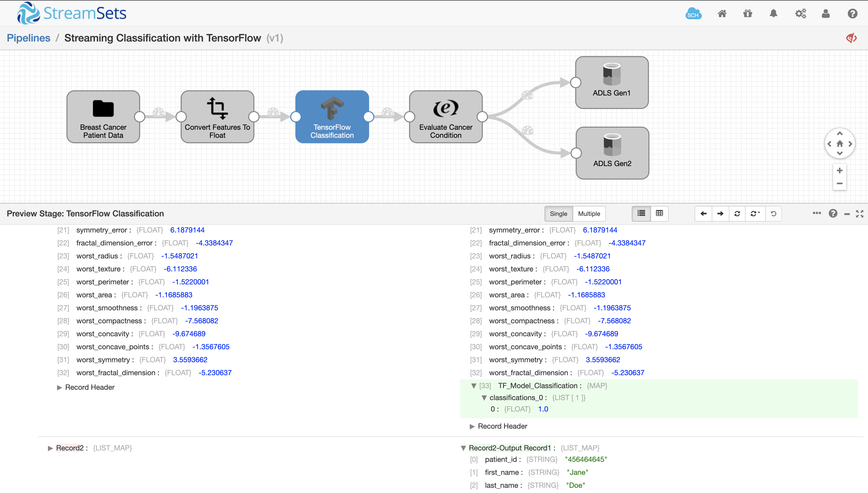Click last_name value "Doe"
868x493 pixels.
pos(575,485)
